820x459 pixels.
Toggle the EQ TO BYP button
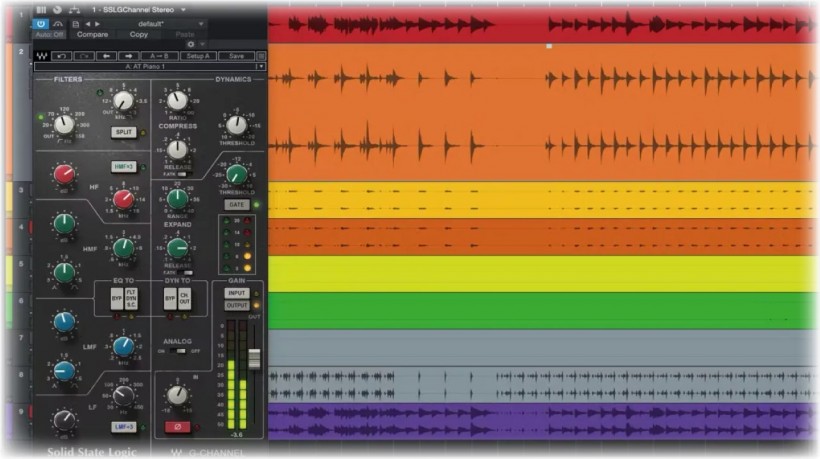tap(117, 299)
